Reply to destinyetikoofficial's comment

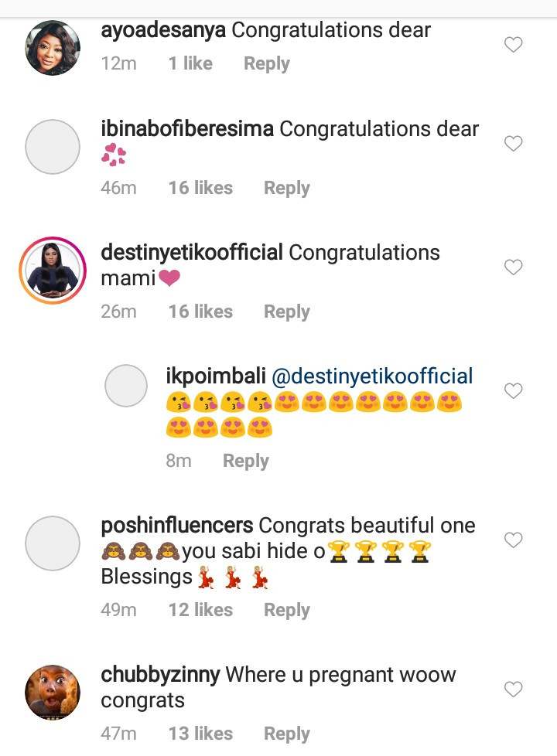[x=286, y=312]
